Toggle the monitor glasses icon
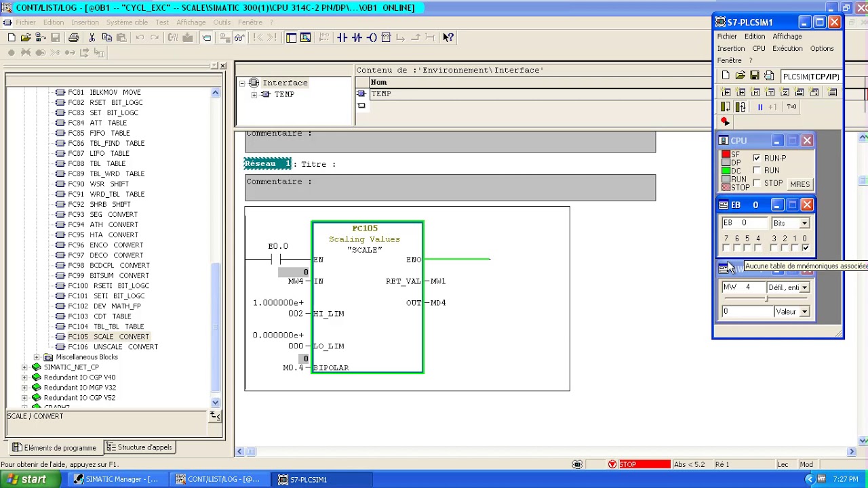 click(239, 38)
